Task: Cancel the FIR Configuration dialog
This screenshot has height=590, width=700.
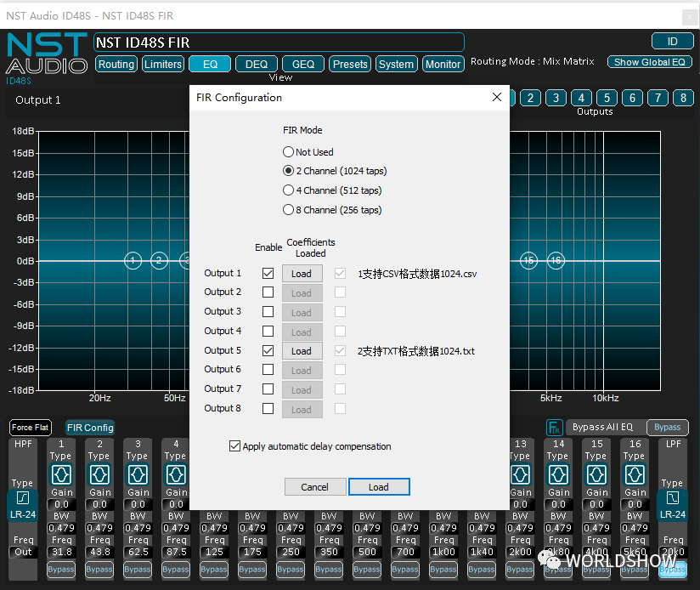Action: (314, 487)
